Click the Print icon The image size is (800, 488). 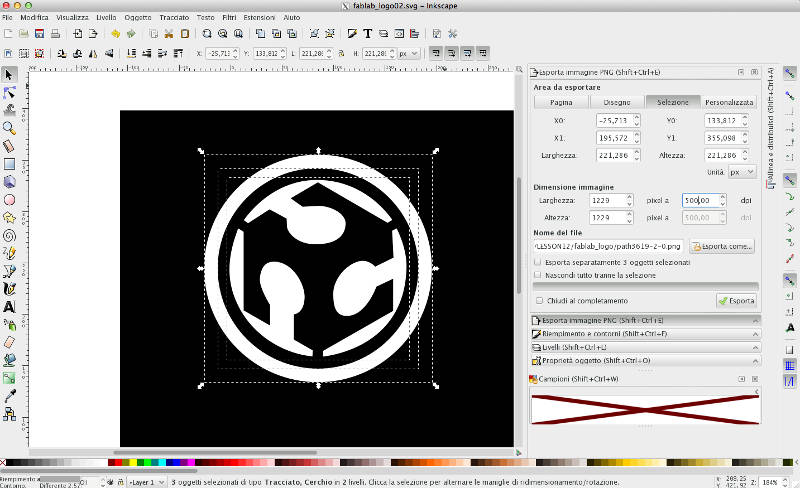(55, 34)
